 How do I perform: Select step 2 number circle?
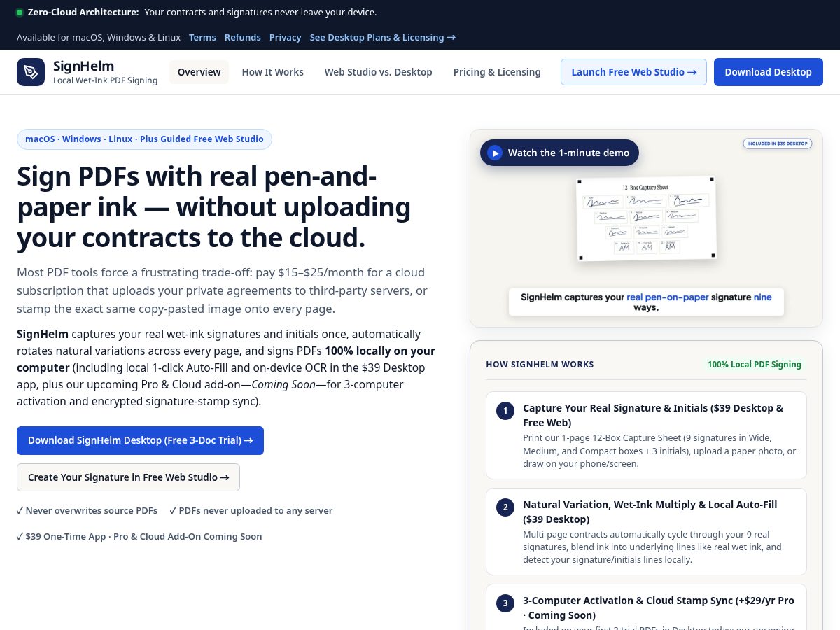point(505,507)
